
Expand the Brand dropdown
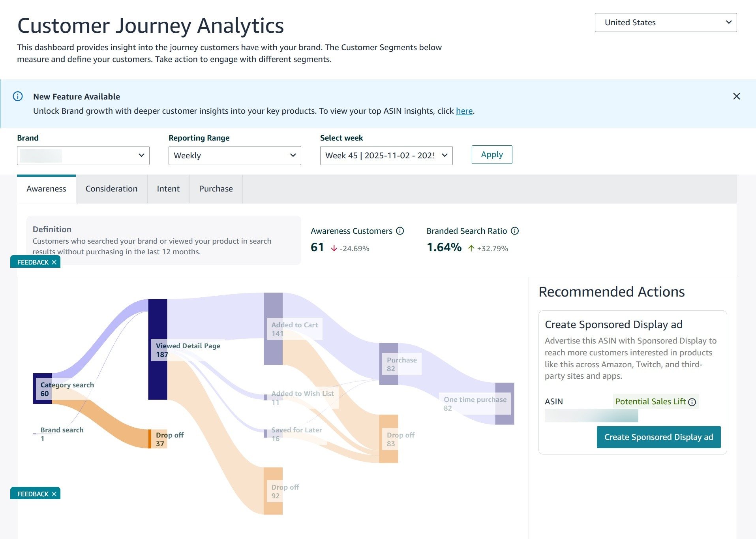click(83, 156)
